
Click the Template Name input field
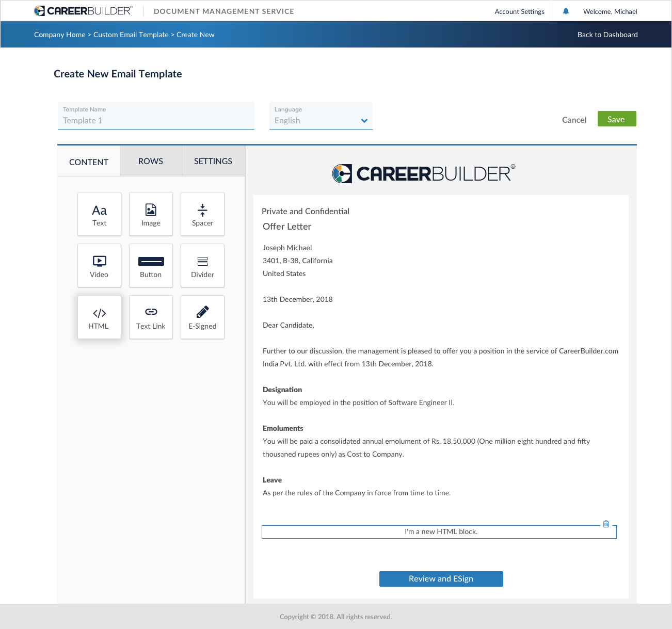tap(156, 116)
